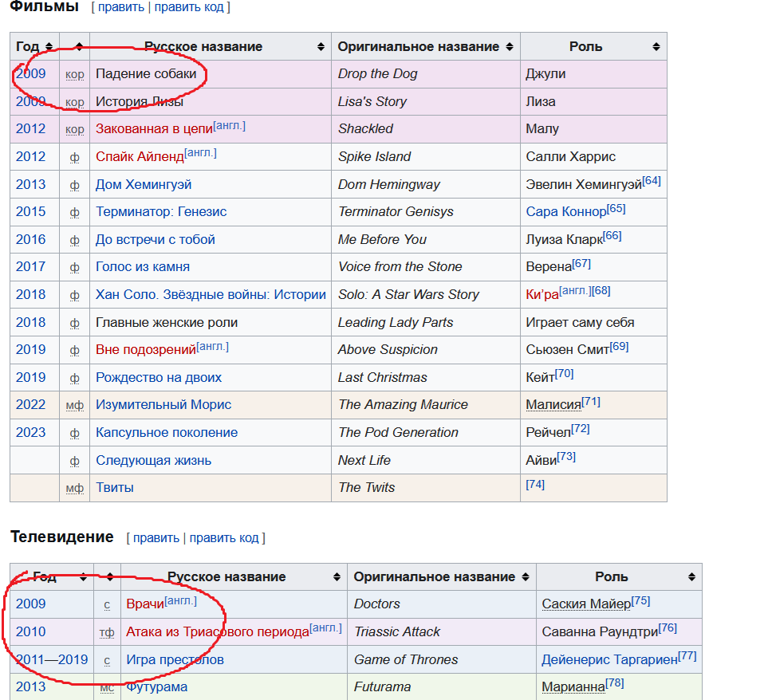Open Игра престолов series link
Image resolution: width=764 pixels, height=700 pixels.
coord(175,659)
